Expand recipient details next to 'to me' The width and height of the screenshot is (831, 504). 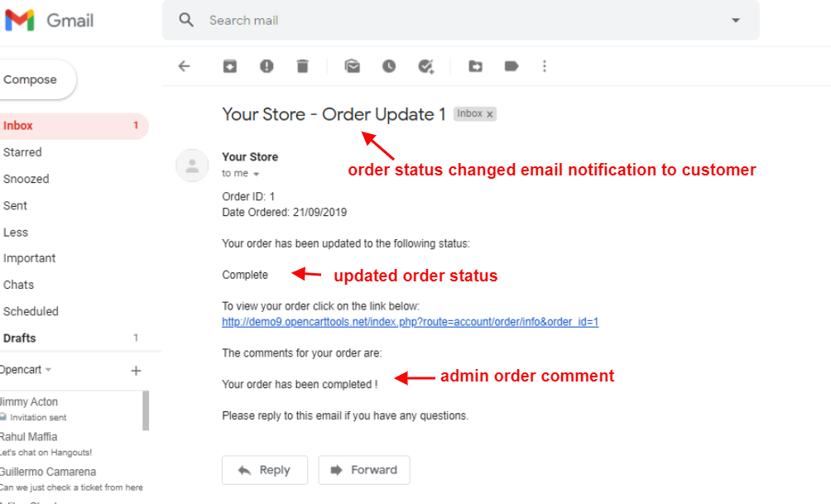point(256,175)
